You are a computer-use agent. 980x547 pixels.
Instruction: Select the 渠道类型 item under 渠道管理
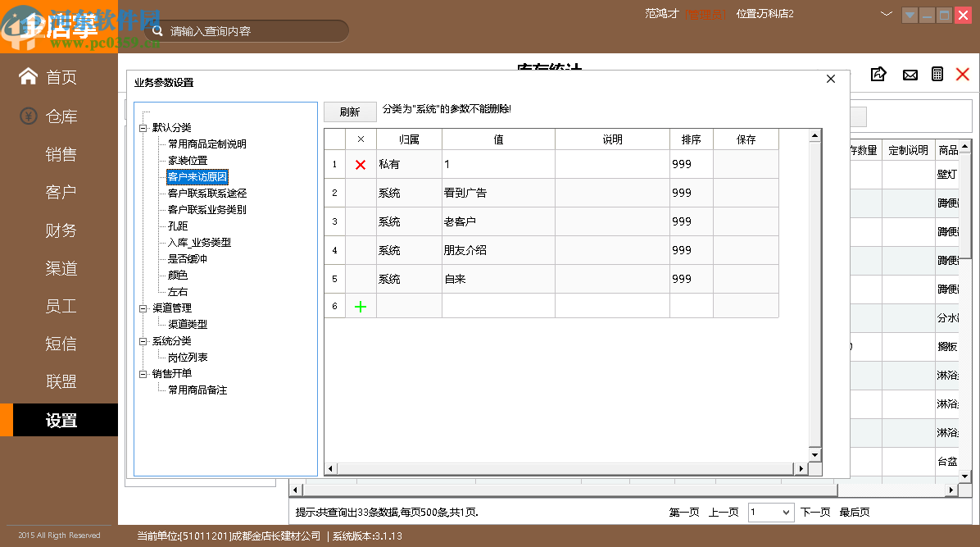click(188, 323)
